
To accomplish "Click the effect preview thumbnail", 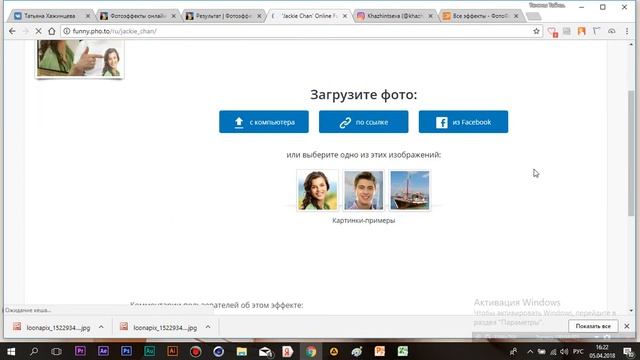I will click(x=80, y=58).
